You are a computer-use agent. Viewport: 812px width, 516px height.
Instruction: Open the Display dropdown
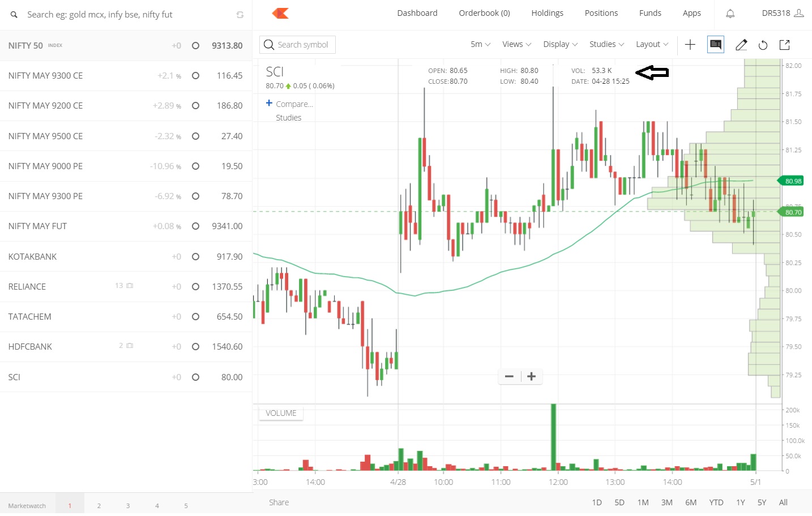(x=560, y=44)
